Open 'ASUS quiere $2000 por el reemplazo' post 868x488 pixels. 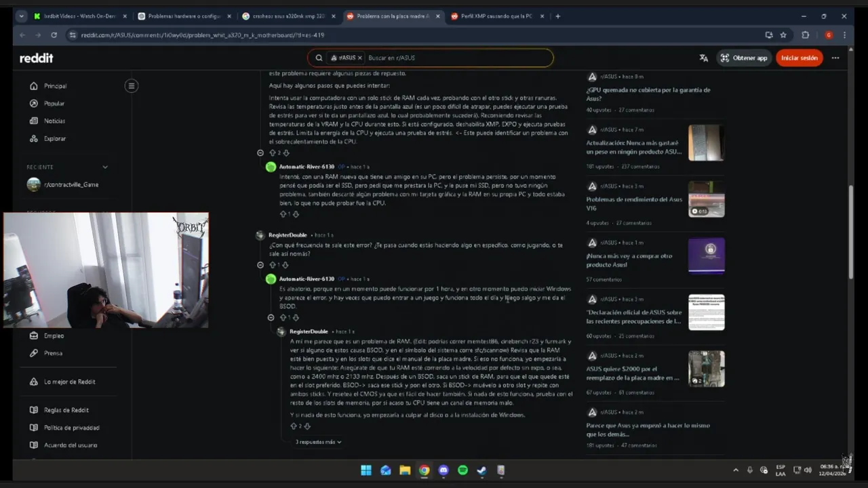pos(633,373)
